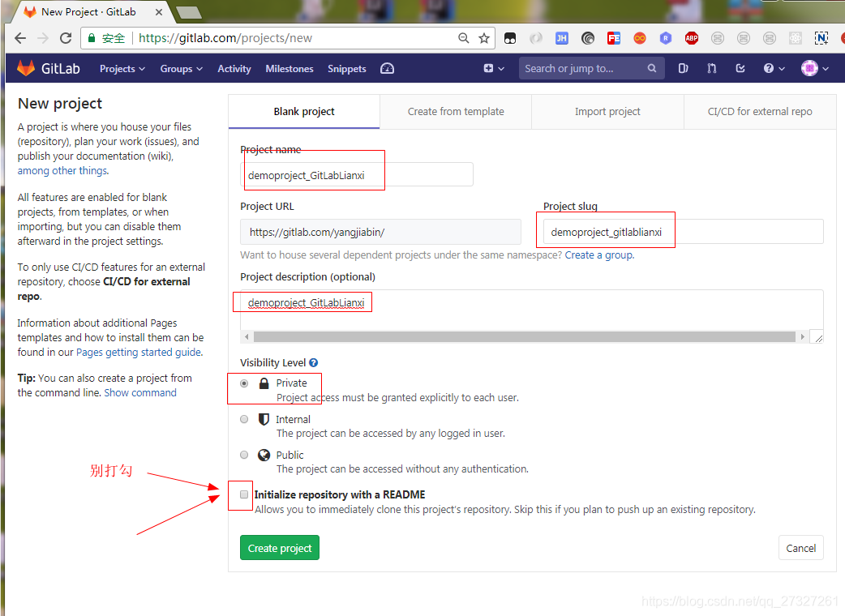The height and width of the screenshot is (616, 845).
Task: Click the browser forward arrow
Action: click(43, 38)
